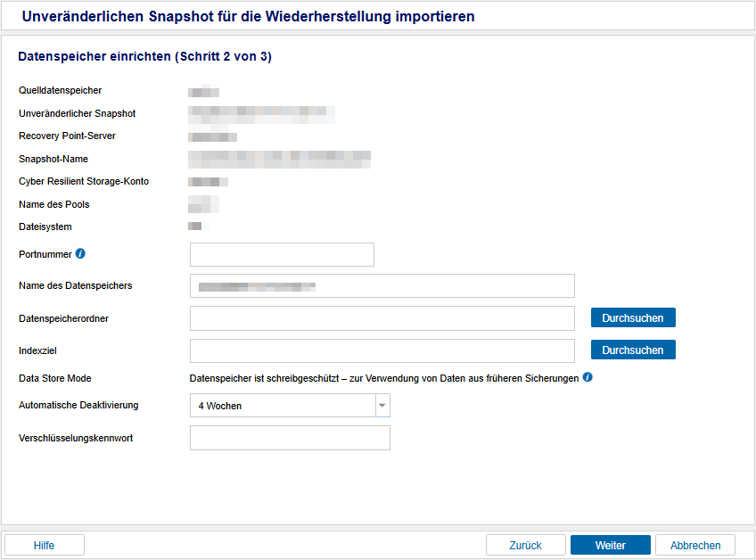Viewport: 756px width, 560px height.
Task: Click into the Indexziel input field
Action: [x=382, y=350]
